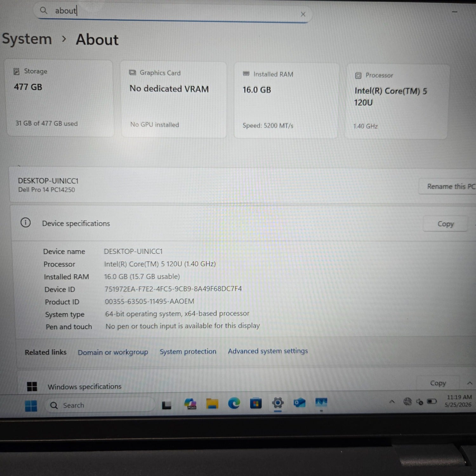Screen dimensions: 476x476
Task: Open the Installed RAM card
Action: pos(286,101)
